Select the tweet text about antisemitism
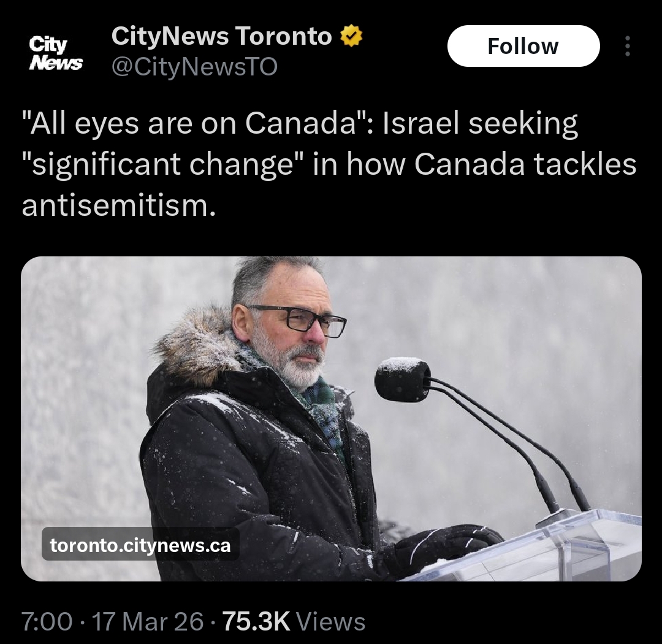The height and width of the screenshot is (644, 662). tap(329, 164)
